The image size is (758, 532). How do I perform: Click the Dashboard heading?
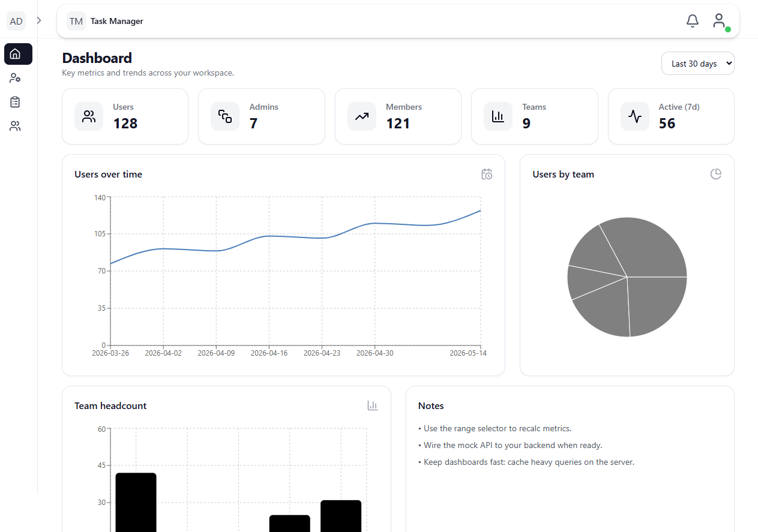97,58
